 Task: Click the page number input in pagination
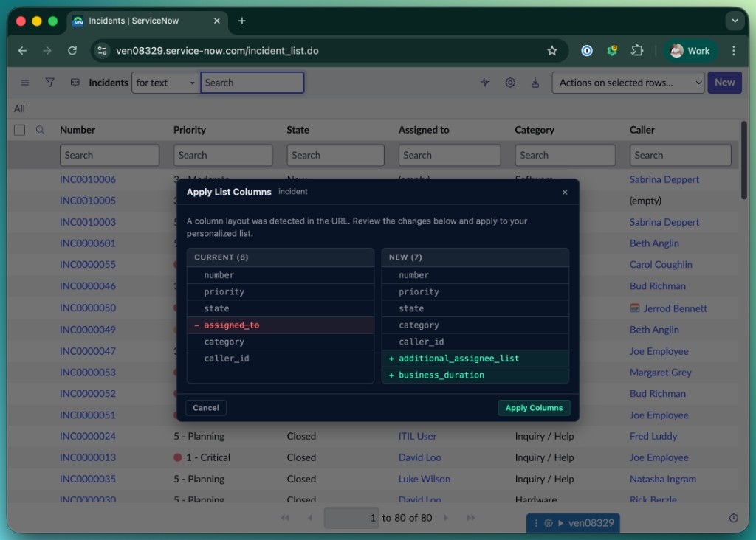(x=351, y=518)
